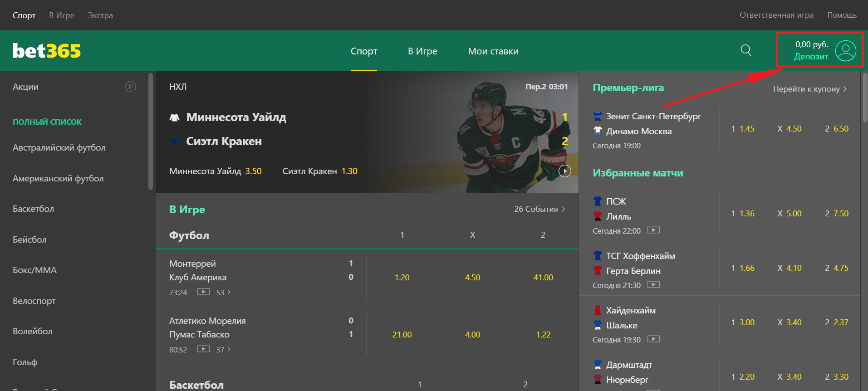This screenshot has width=868, height=391.
Task: Open live stream icon for Монтеррей match
Action: (203, 292)
